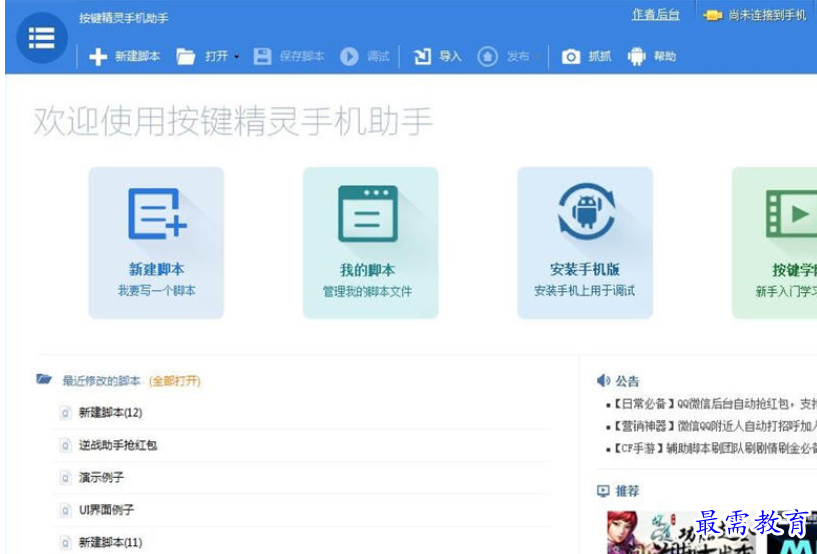817x554 pixels.
Task: Open the 我的脚本 card
Action: [370, 243]
